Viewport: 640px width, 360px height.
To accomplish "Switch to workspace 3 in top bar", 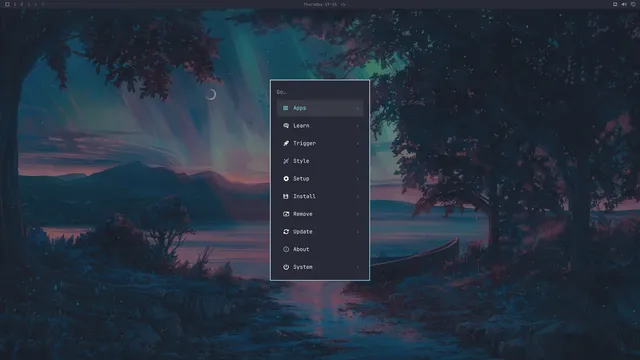I will [29, 4].
